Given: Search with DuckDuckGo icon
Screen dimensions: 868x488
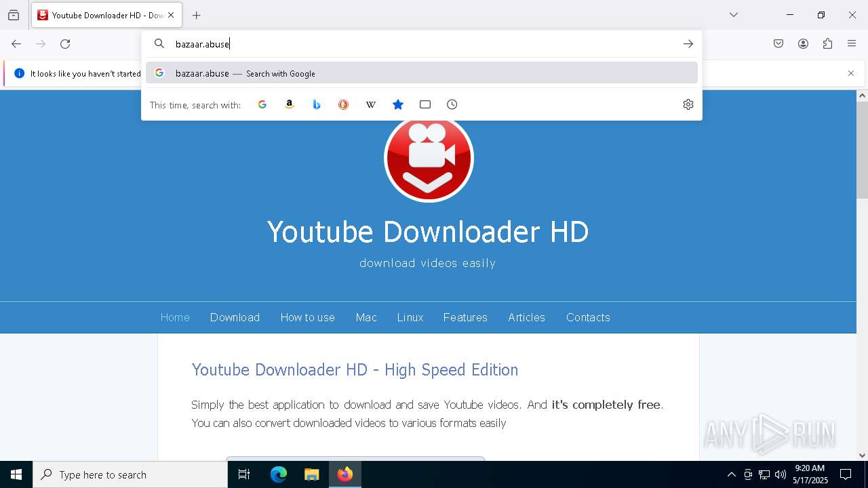Looking at the screenshot, I should point(344,104).
